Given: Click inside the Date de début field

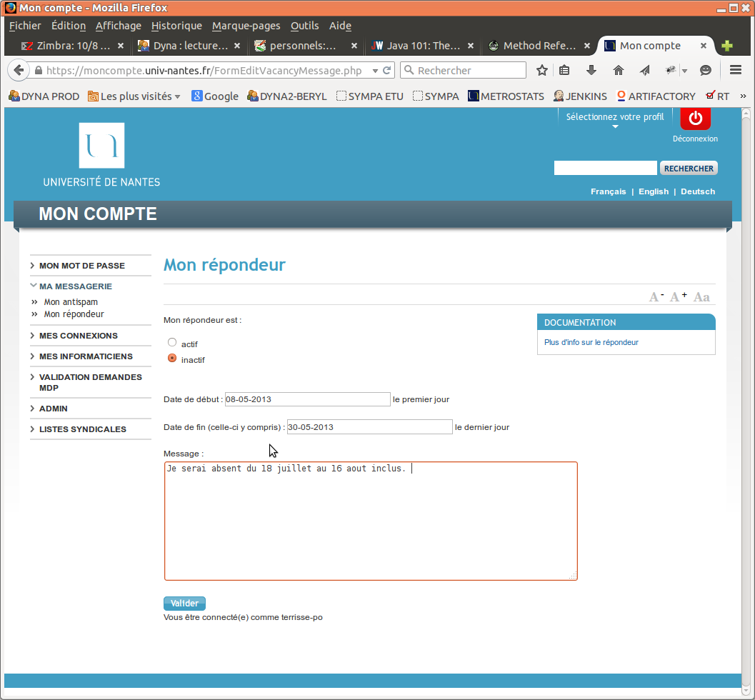Looking at the screenshot, I should tap(307, 399).
